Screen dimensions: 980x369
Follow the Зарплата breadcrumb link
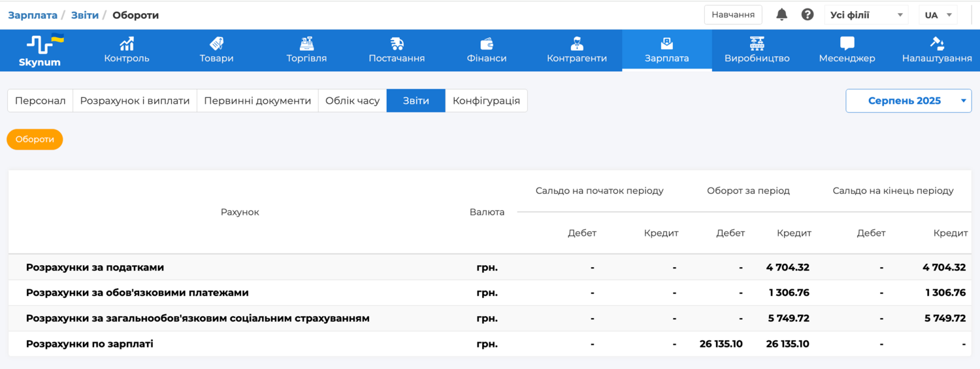[33, 15]
